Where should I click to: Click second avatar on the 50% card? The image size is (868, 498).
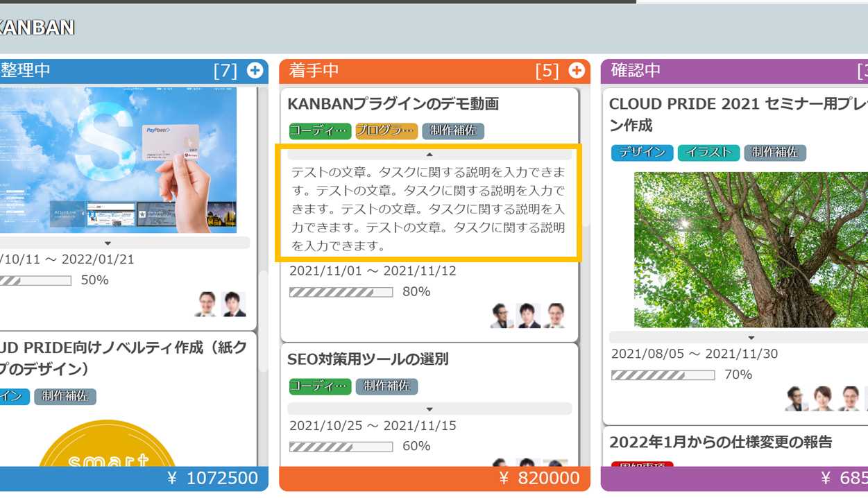point(233,304)
